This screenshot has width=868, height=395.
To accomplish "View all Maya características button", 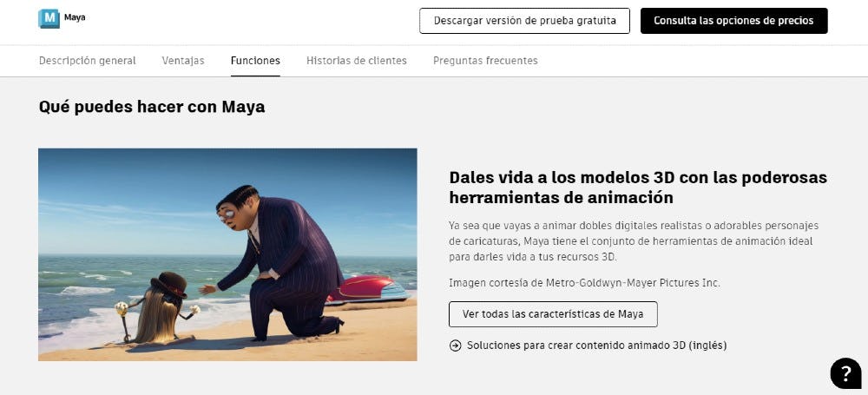I will click(x=552, y=314).
